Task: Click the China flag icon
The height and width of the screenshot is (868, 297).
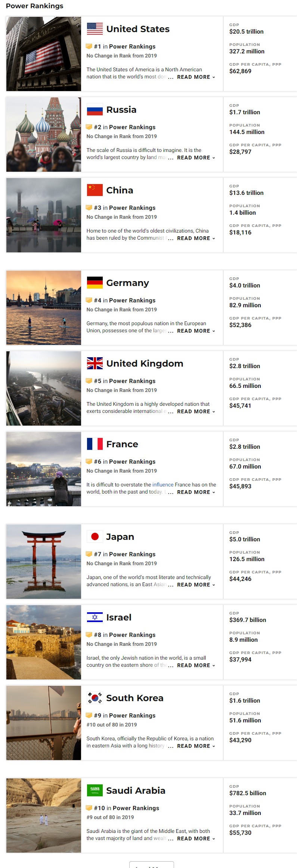Action: coord(95,190)
